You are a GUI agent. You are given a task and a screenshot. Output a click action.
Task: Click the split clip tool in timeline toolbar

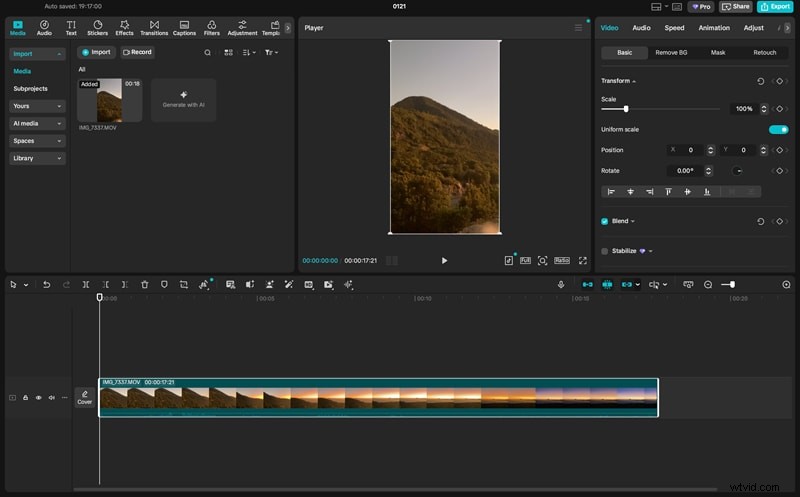click(x=86, y=285)
